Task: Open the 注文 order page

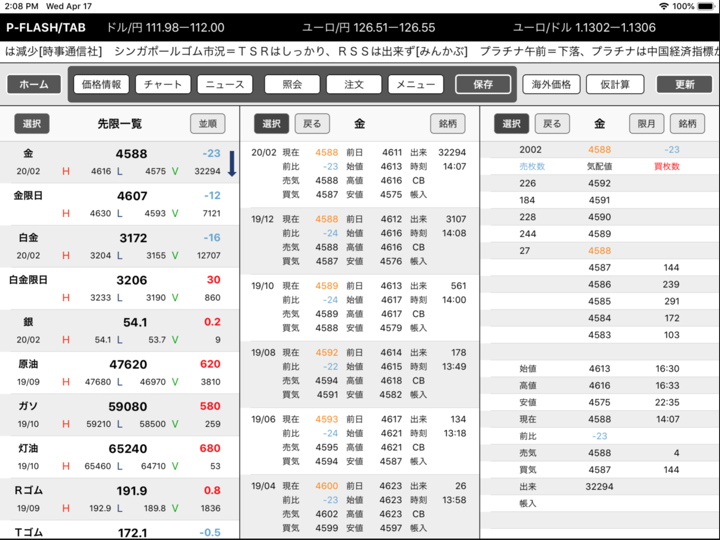Action: tap(353, 85)
